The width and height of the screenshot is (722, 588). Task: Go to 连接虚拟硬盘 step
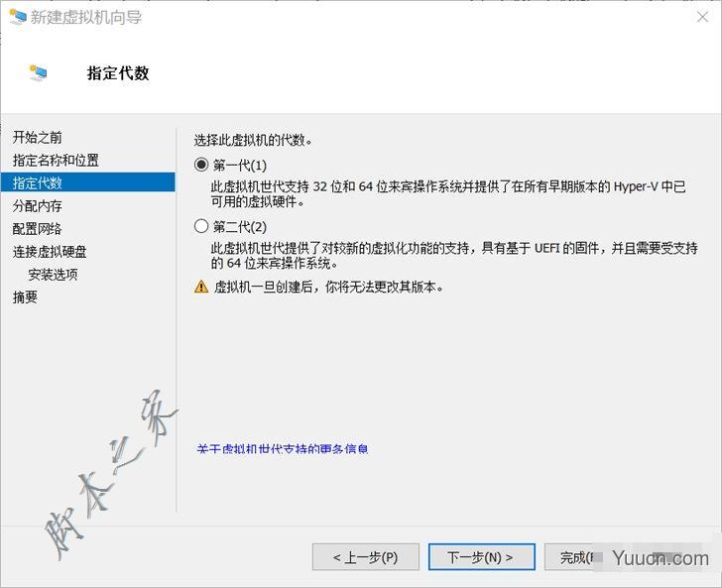pyautogui.click(x=50, y=252)
